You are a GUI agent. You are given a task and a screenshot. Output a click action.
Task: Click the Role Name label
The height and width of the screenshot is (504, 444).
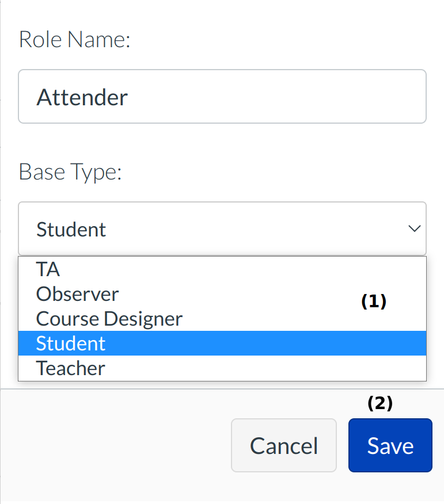pos(75,40)
